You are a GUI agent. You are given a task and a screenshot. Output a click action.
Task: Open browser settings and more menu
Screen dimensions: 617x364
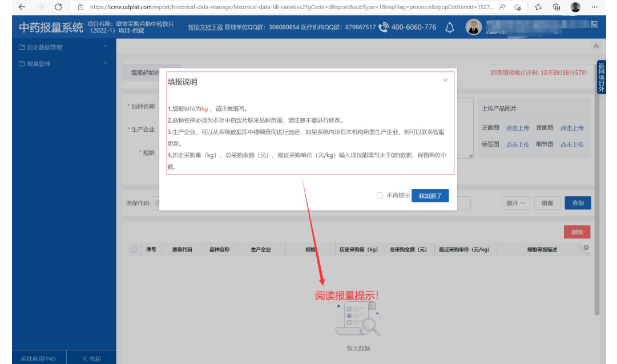pyautogui.click(x=595, y=7)
